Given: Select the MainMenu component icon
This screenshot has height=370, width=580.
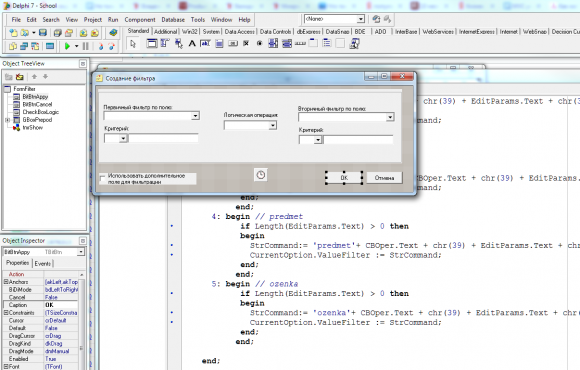Looking at the screenshot, I should (165, 44).
